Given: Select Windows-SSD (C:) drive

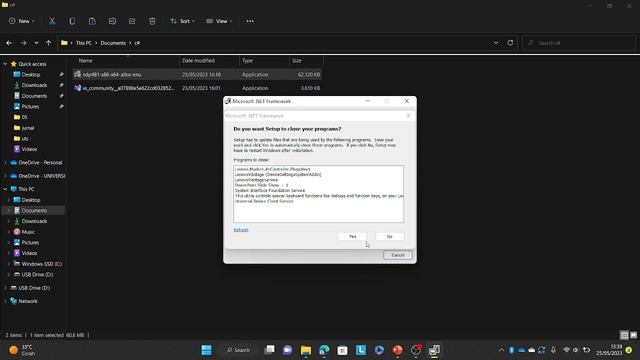Looking at the screenshot, I should pos(42,264).
